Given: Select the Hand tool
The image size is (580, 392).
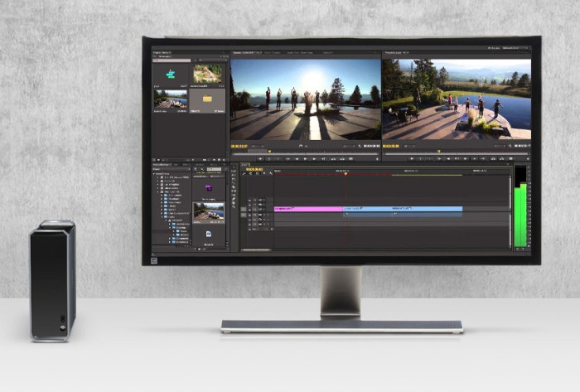Looking at the screenshot, I should coord(234,203).
